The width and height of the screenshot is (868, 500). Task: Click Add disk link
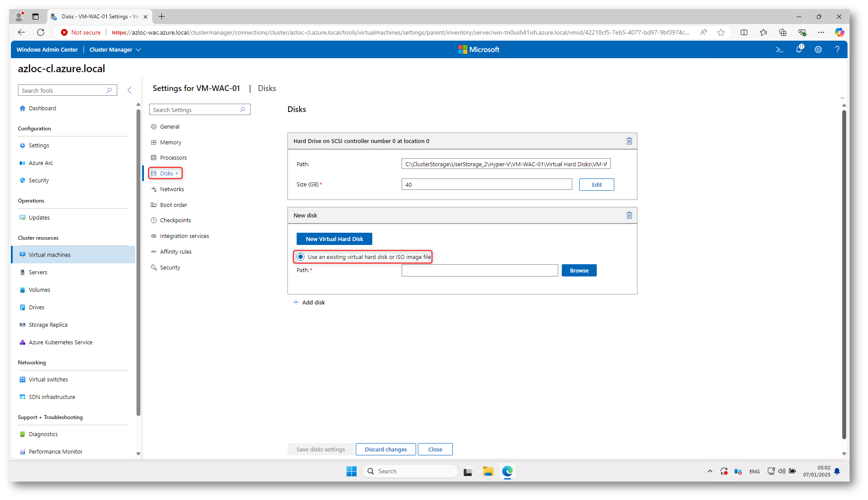(x=309, y=302)
